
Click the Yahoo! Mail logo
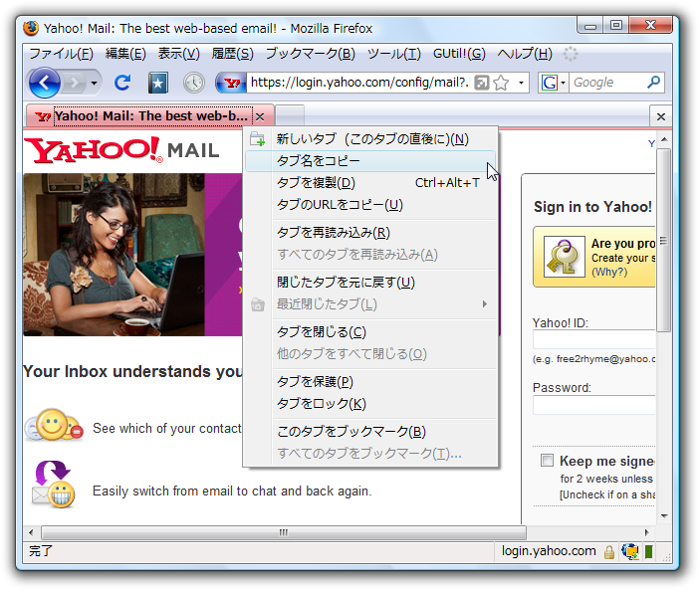coord(121,150)
